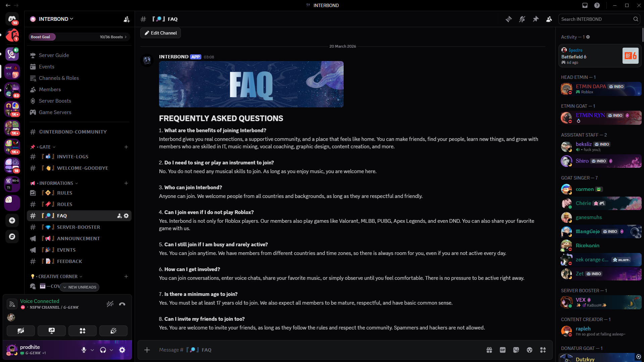Viewport: 644px width, 362px height.
Task: Deafen your headphones
Action: (x=103, y=350)
